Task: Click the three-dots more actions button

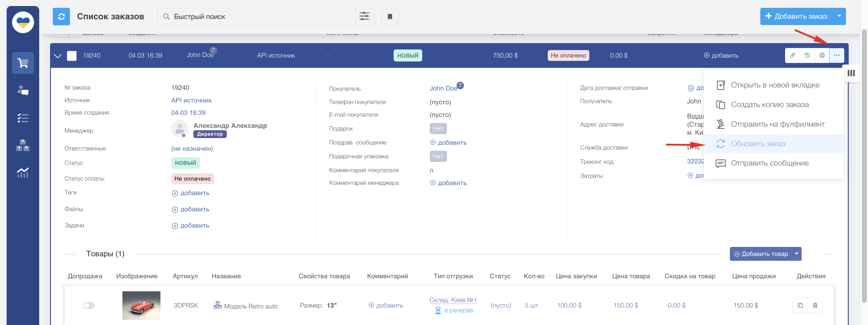Action: click(837, 55)
